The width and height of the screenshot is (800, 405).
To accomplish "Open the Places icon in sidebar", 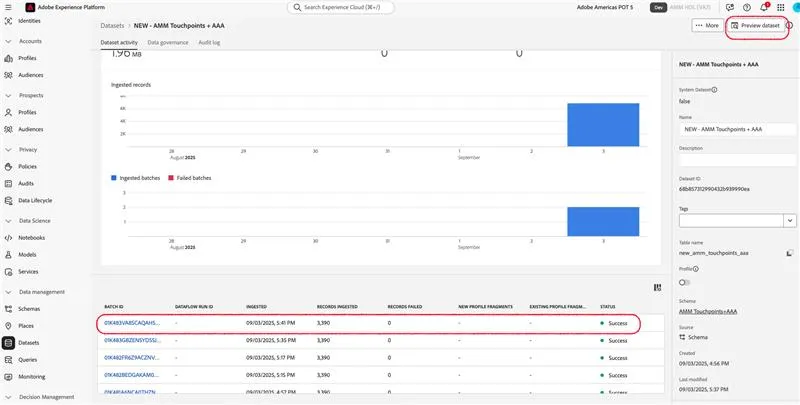I will click(8, 326).
